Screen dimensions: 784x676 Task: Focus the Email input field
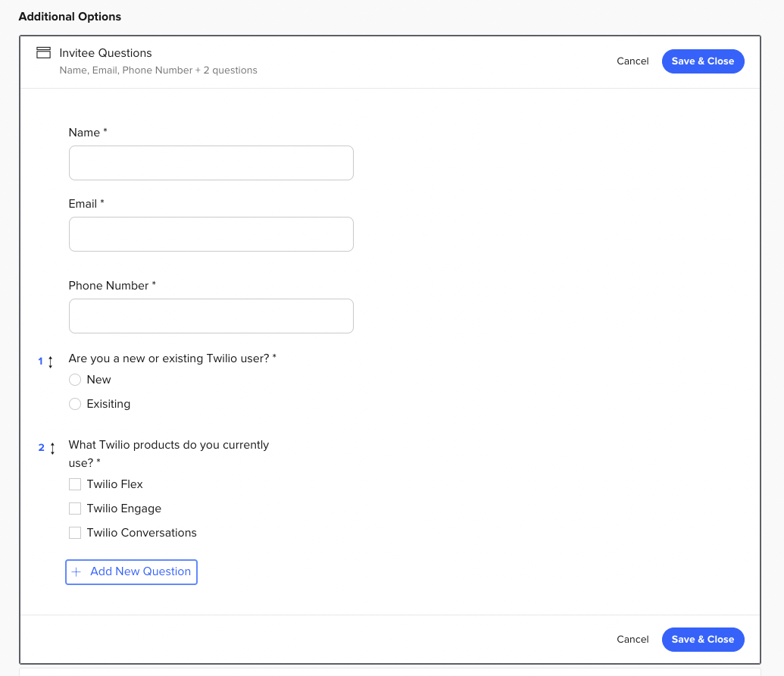(x=211, y=234)
